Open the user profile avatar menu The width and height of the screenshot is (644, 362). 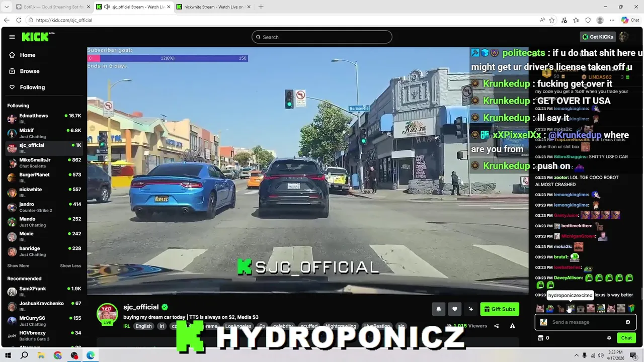pyautogui.click(x=624, y=37)
